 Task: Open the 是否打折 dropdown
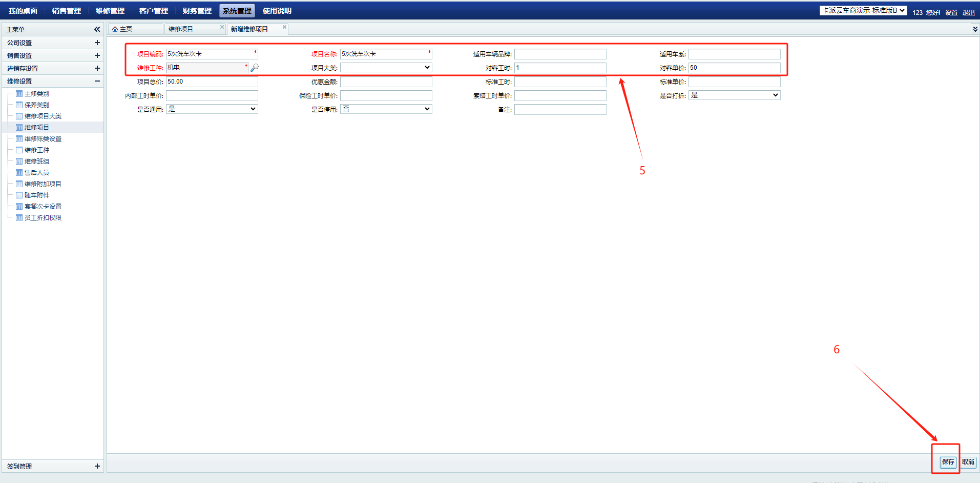click(x=734, y=95)
